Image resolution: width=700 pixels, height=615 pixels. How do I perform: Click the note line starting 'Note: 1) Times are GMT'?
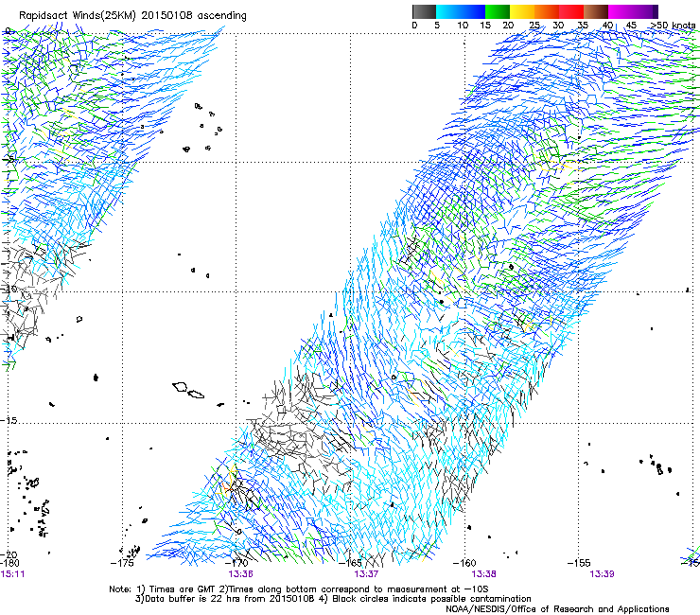pyautogui.click(x=299, y=589)
